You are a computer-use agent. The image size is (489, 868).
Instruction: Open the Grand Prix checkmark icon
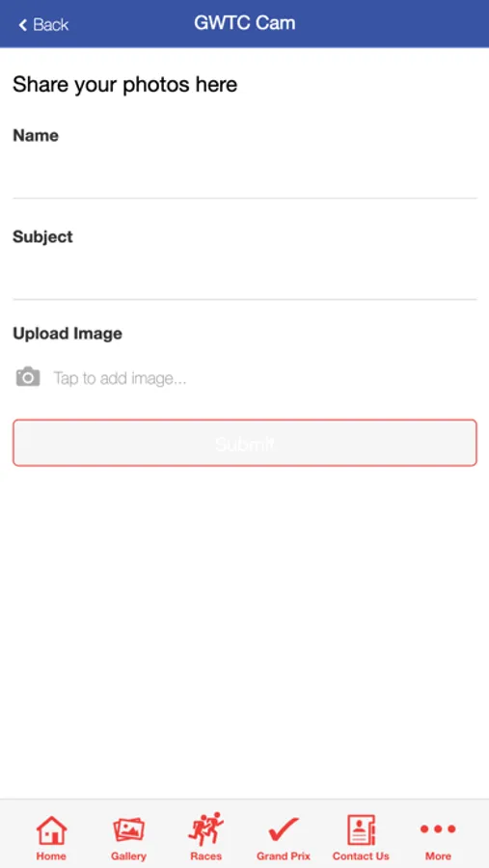(x=283, y=829)
